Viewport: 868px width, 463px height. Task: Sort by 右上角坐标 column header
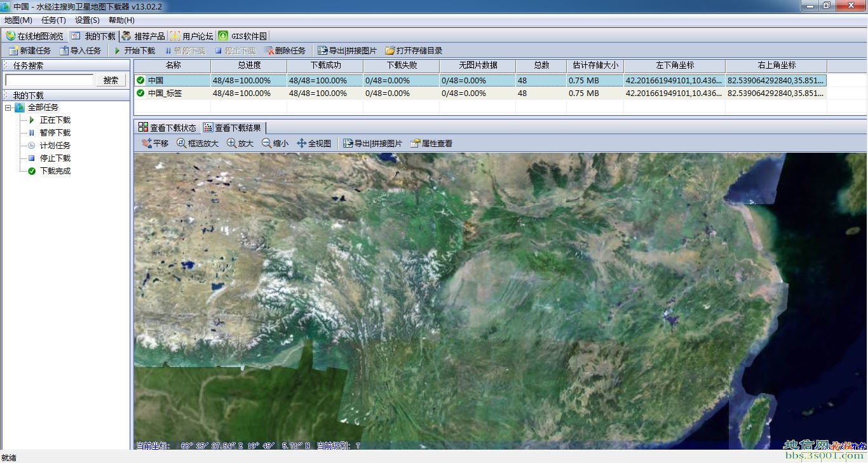(x=776, y=66)
